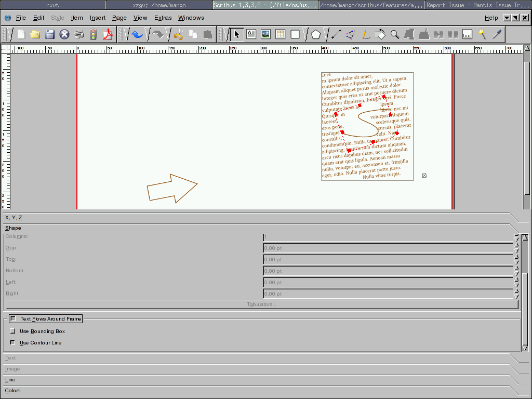The width and height of the screenshot is (532, 399).
Task: Select the Insert Table tool
Action: (x=281, y=35)
